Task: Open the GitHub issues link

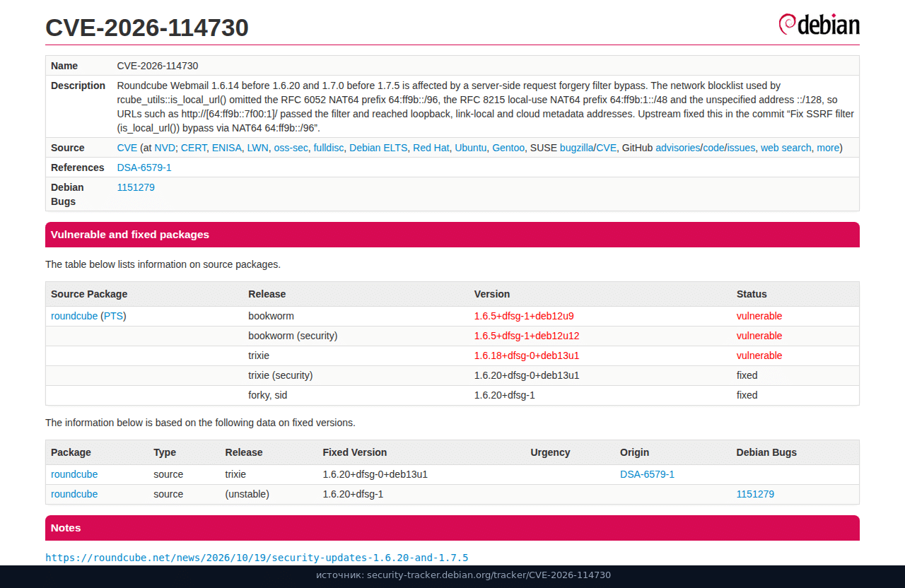Action: (742, 148)
